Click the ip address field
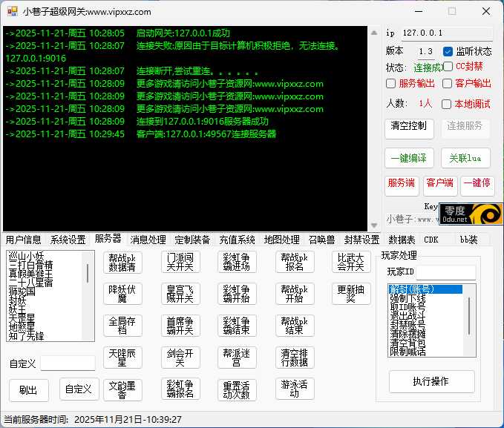Image resolution: width=504 pixels, height=428 pixels. pos(447,33)
